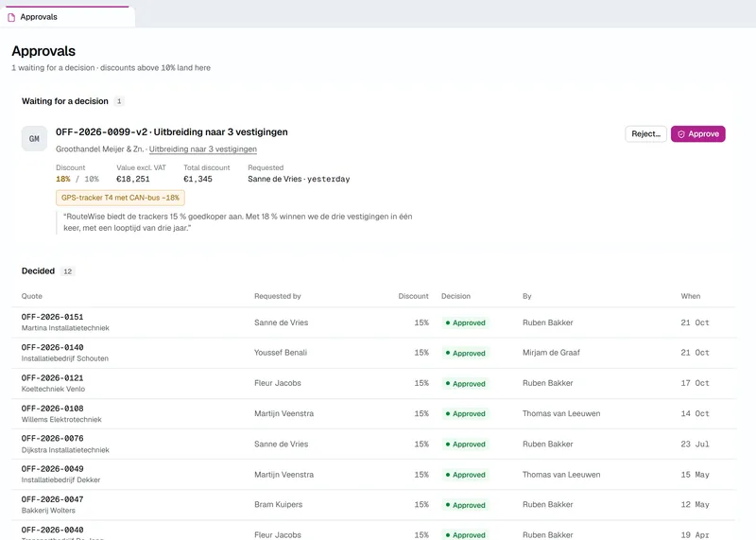Click Youssef Benali in Requested by column
756x540 pixels.
point(281,353)
